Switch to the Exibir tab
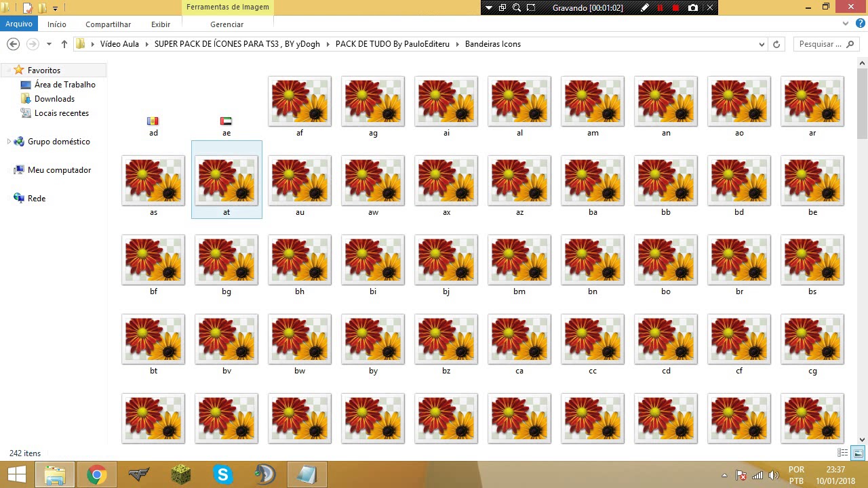868x488 pixels. point(161,24)
